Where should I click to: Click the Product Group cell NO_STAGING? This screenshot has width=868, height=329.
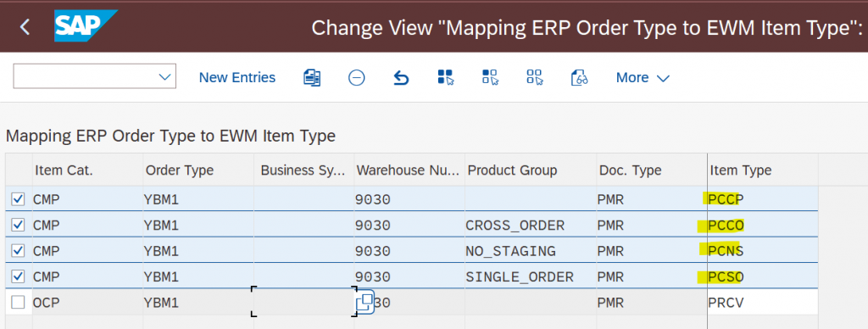[x=510, y=251]
